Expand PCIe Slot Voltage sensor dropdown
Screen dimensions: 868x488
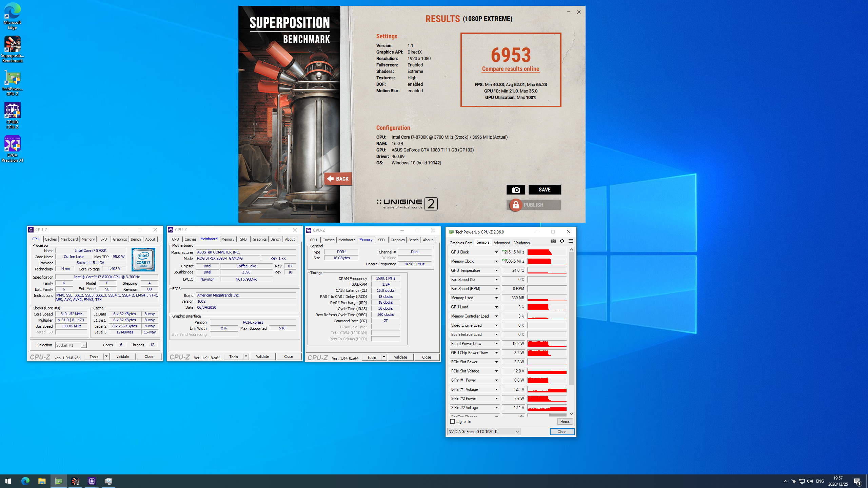(x=496, y=371)
